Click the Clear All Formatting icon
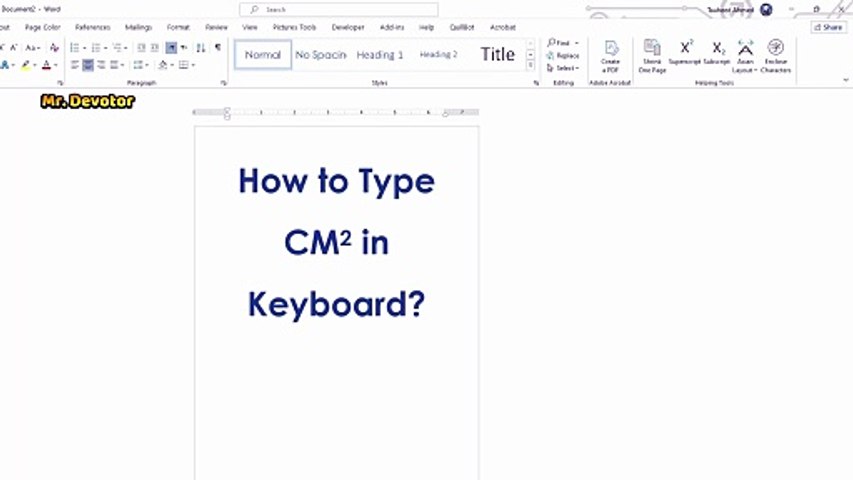This screenshot has width=853, height=480. [54, 48]
